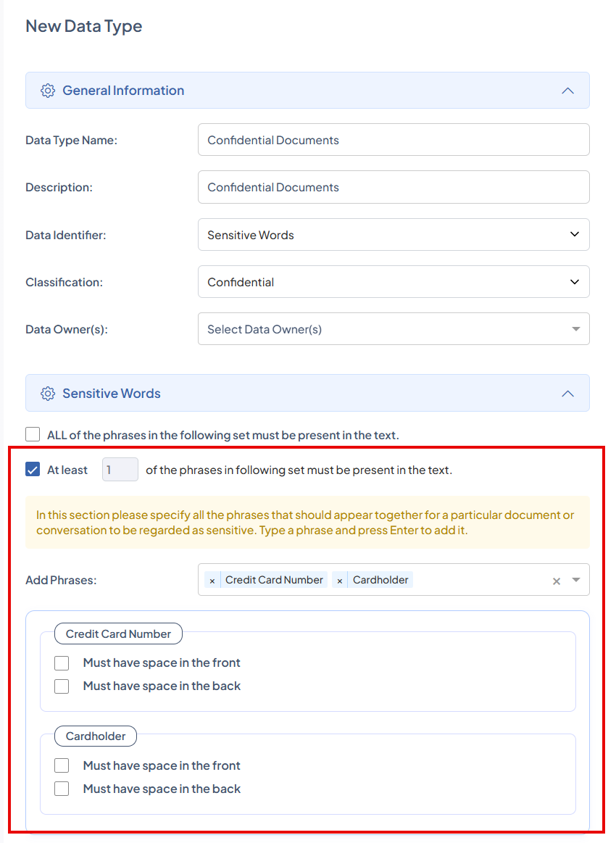
Task: Click the At least number field
Action: 120,470
